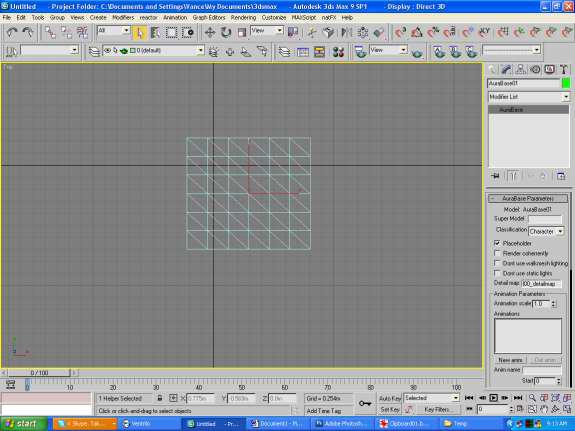Screen dimensions: 575x431
Task: Open the Hierarchy command panel tab
Action: click(520, 69)
